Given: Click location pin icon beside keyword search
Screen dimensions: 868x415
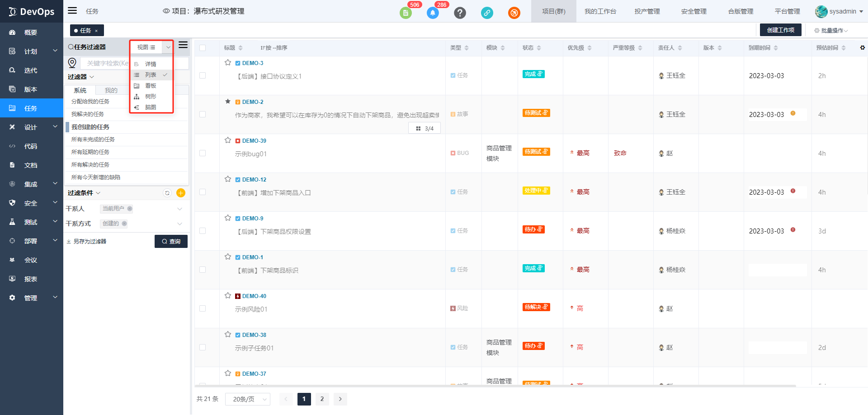Looking at the screenshot, I should (x=72, y=63).
